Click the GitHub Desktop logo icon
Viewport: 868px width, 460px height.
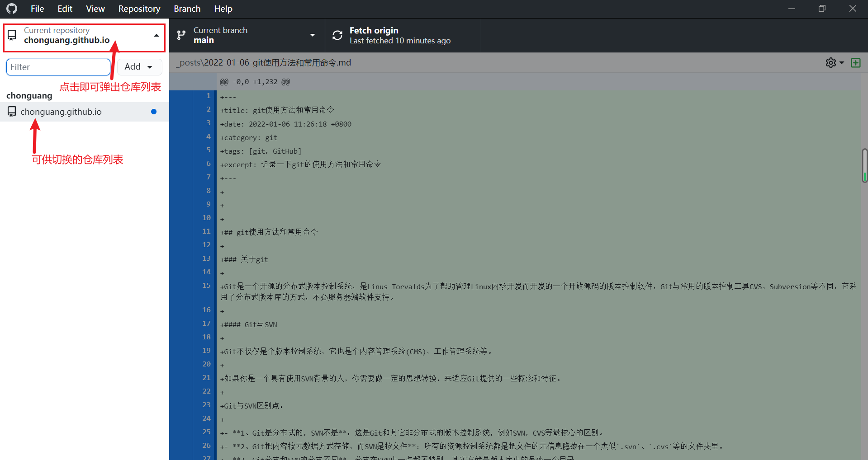pos(12,9)
